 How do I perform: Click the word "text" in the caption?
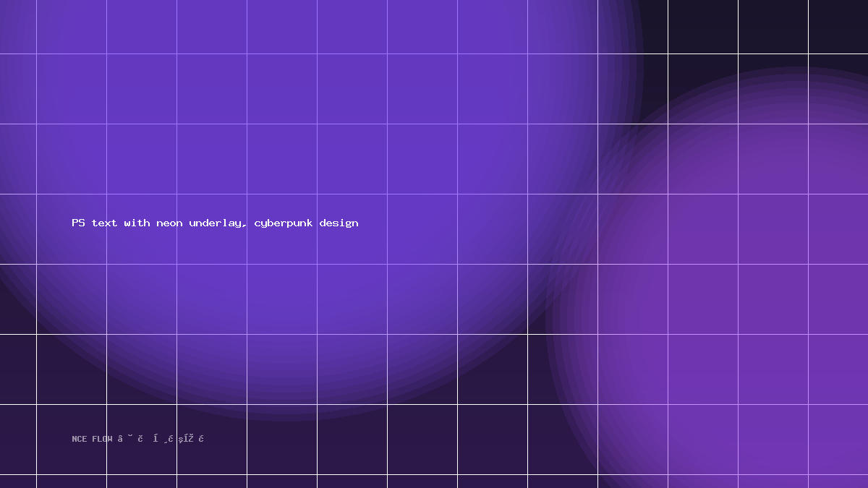[104, 223]
